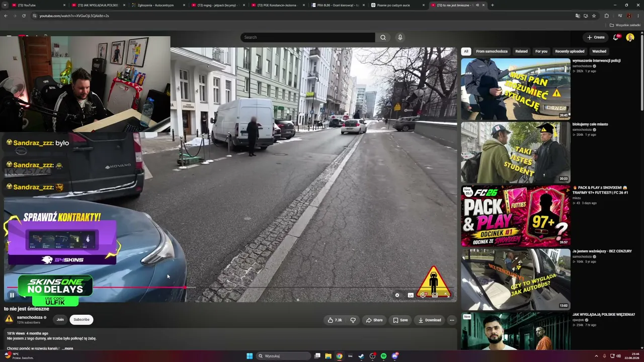Open 'JAK WYGLĄDAJĄ POLSKIE WIĘZIENIA?' suggested video title
Image resolution: width=644 pixels, height=362 pixels.
(x=604, y=314)
